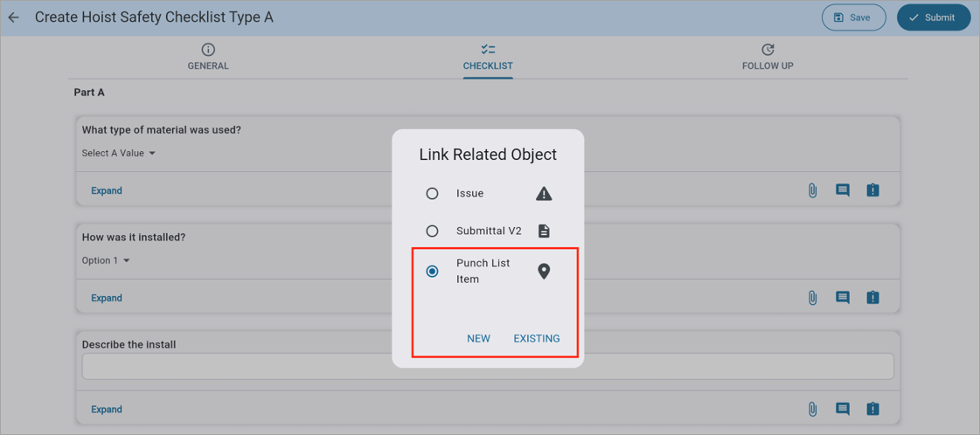This screenshot has height=435, width=980.
Task: Click the Submittal V2 document icon
Action: 544,231
